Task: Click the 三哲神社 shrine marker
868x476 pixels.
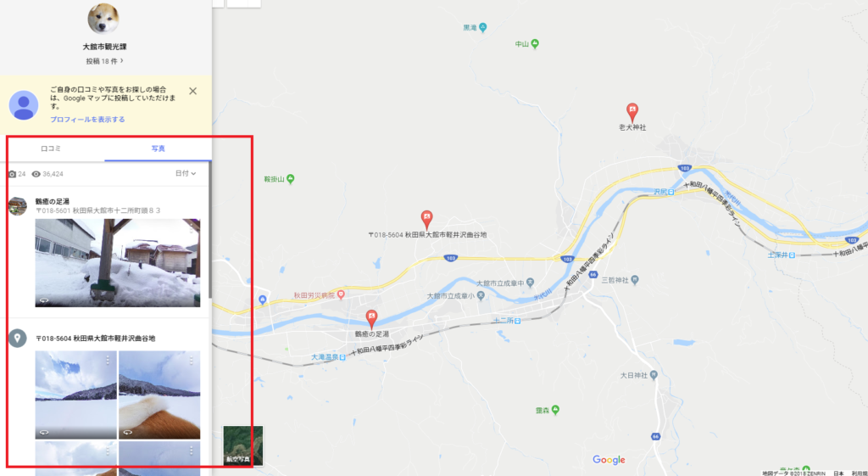Action: pyautogui.click(x=635, y=280)
